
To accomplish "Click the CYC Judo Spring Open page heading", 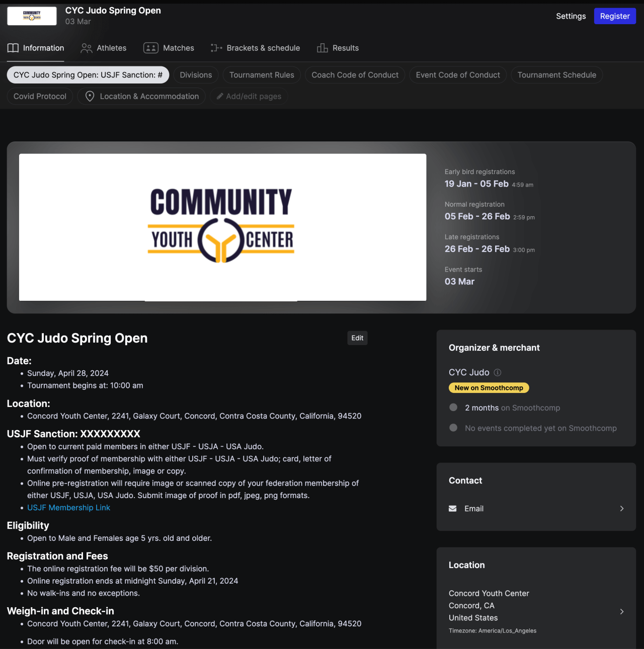I will tap(77, 338).
